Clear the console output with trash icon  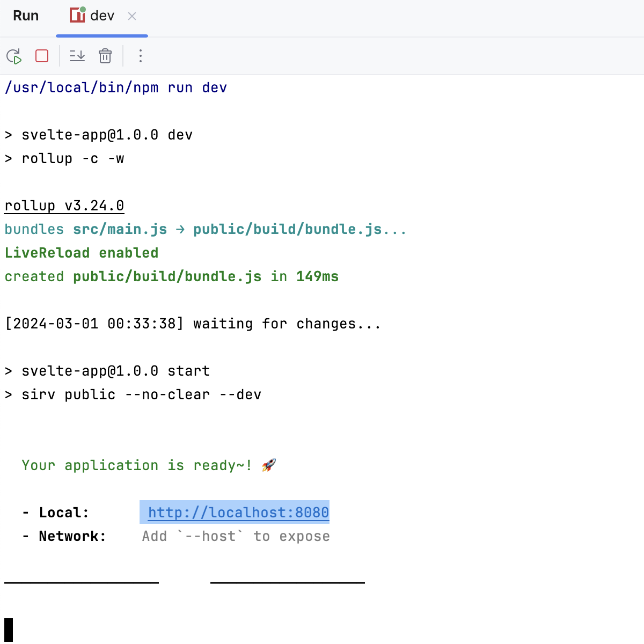[x=105, y=56]
